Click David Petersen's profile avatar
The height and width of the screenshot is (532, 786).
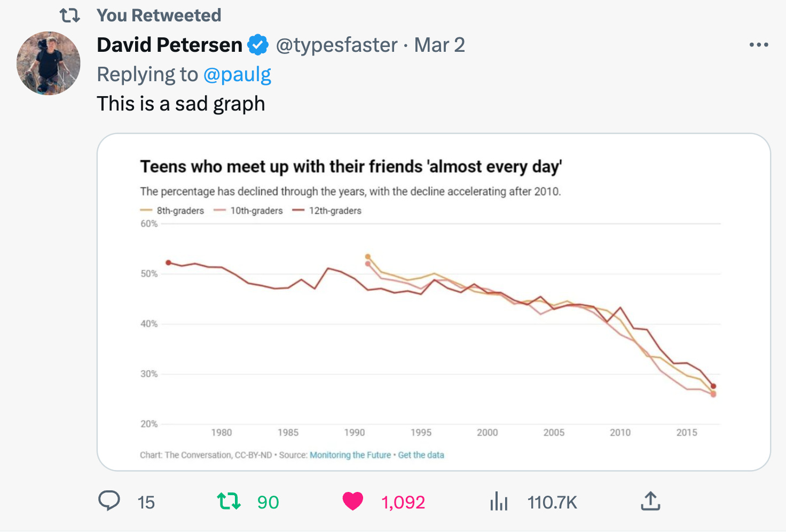click(x=49, y=63)
